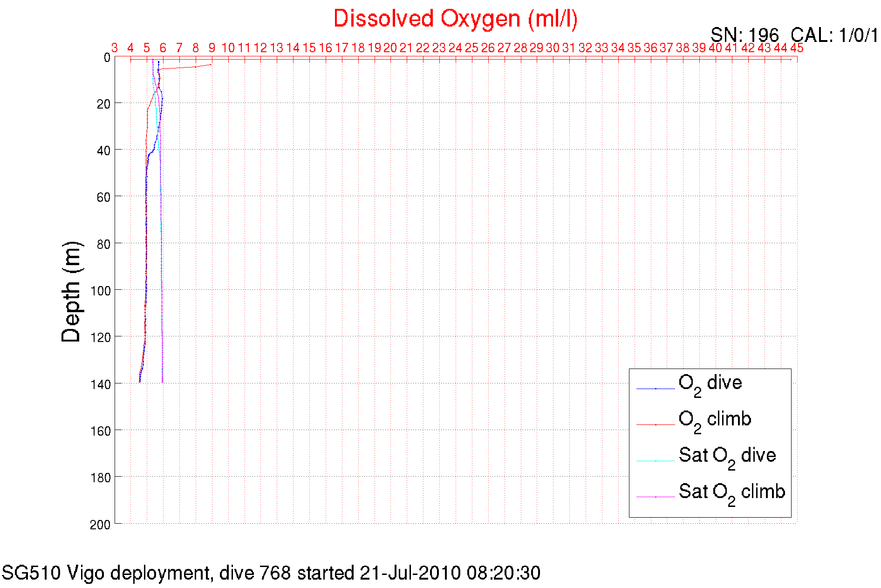This screenshot has height=588, width=881.
Task: Click the oxygen axis tick label 6
Action: (163, 48)
